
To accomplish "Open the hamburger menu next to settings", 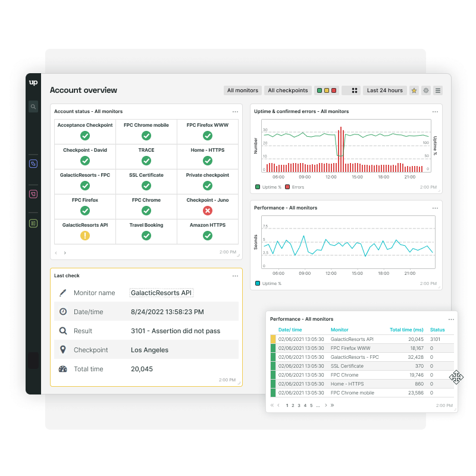I will click(x=438, y=90).
